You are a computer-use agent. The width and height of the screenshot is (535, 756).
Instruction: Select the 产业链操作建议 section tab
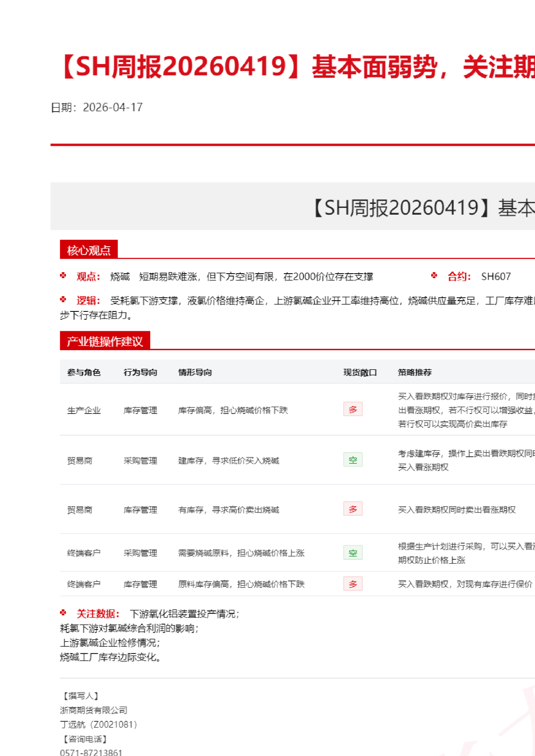tap(104, 342)
